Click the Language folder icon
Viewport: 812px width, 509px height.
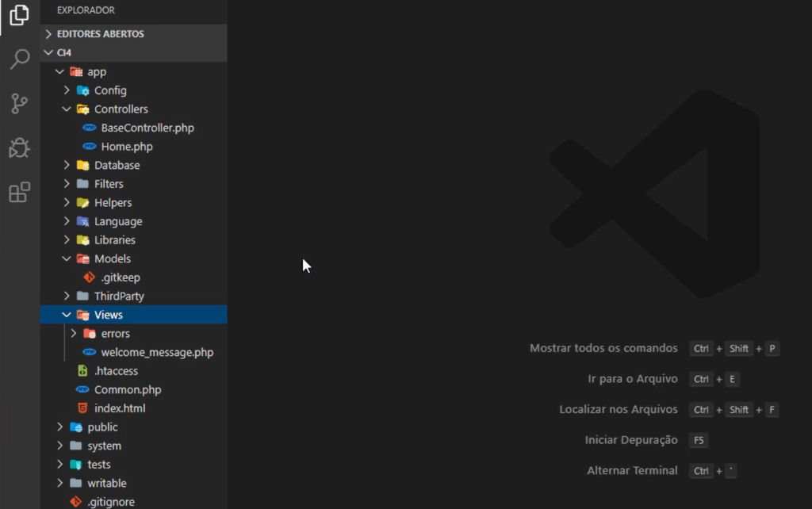82,221
